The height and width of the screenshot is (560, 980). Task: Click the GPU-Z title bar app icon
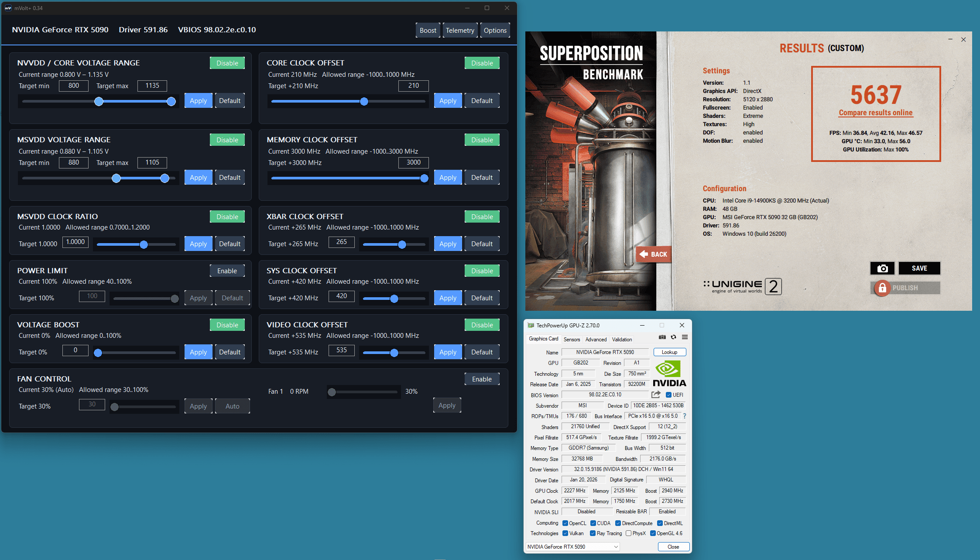531,325
